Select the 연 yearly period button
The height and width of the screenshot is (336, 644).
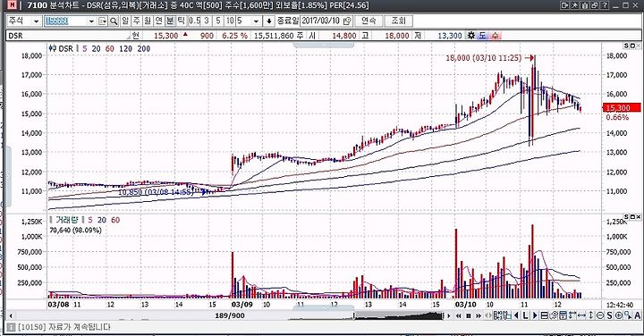(158, 21)
